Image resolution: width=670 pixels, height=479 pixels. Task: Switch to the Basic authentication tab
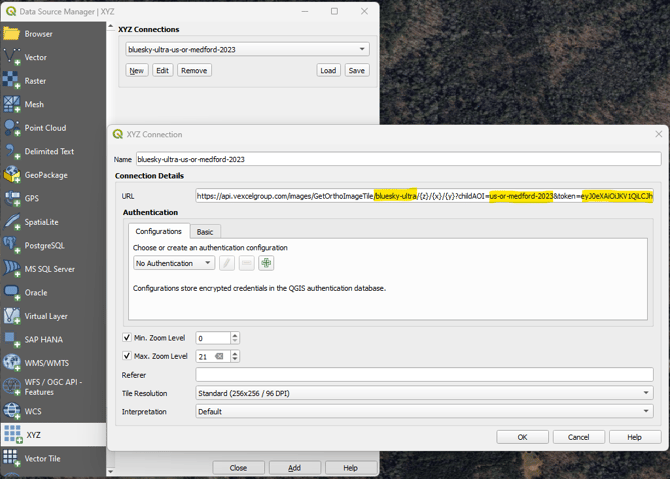coord(205,232)
